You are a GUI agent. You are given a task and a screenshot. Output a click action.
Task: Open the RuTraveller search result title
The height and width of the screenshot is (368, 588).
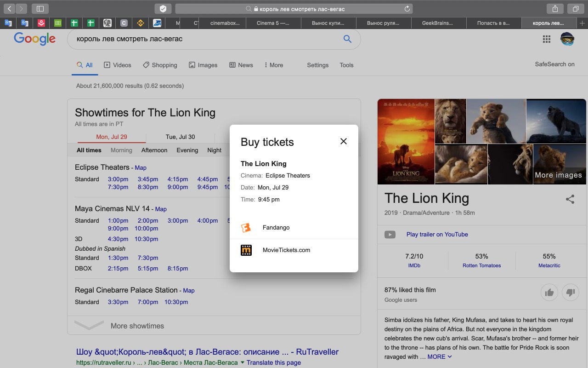(208, 352)
